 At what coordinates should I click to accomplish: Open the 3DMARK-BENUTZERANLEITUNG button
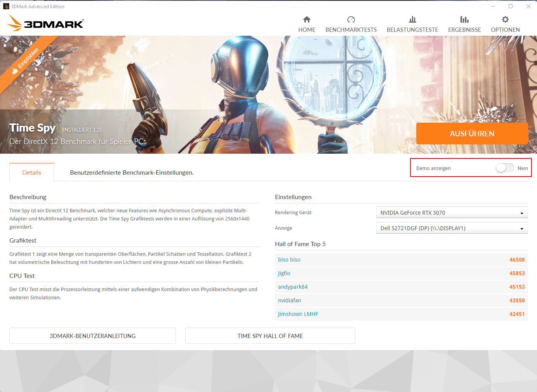(92, 336)
